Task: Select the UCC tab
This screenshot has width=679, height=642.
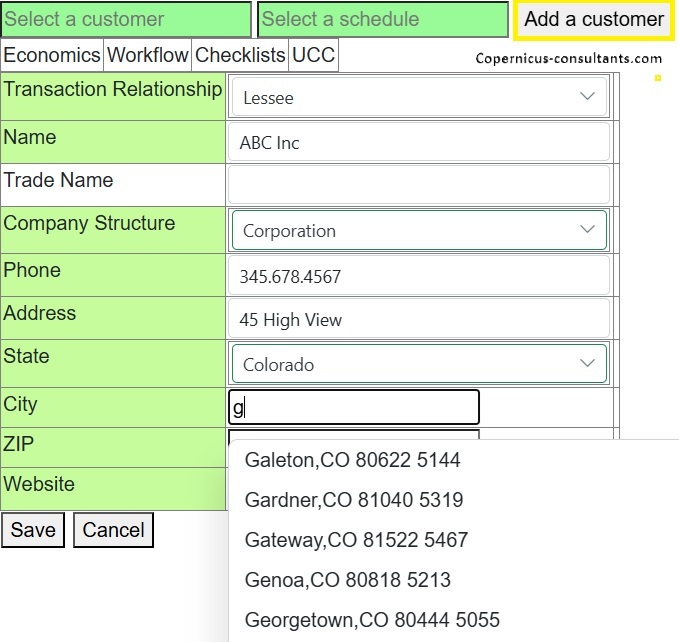Action: click(313, 56)
